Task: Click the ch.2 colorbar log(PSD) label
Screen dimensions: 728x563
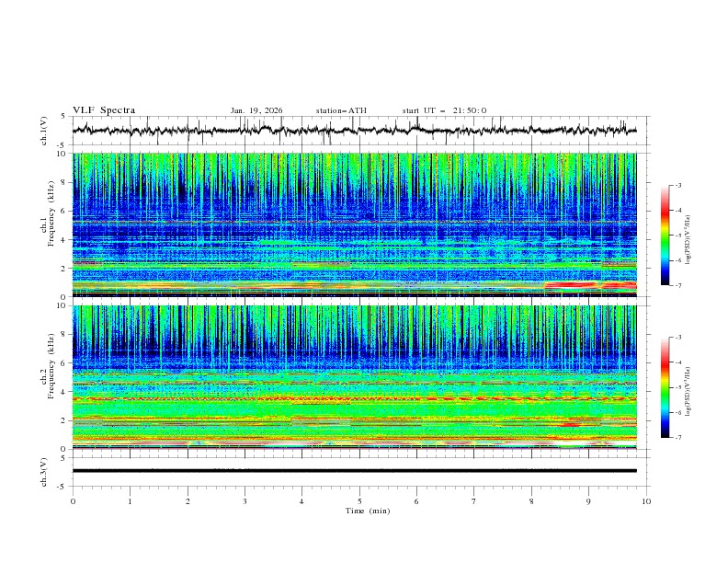Action: click(x=688, y=392)
